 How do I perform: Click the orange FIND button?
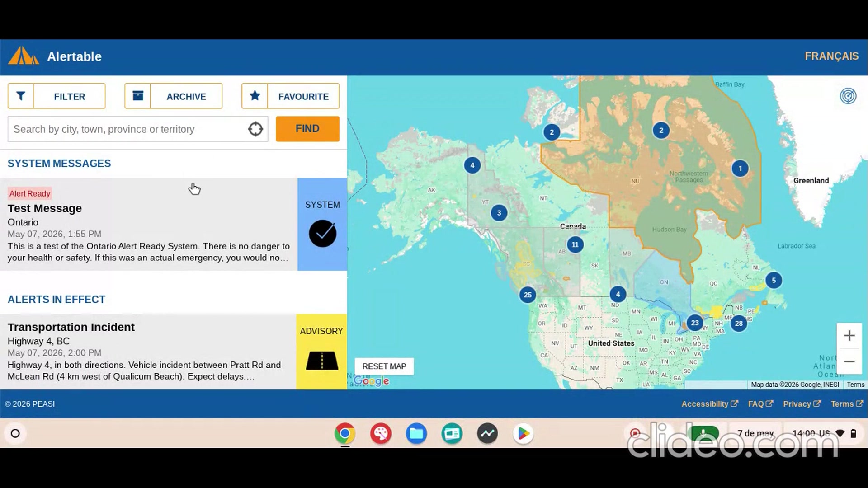pyautogui.click(x=307, y=129)
